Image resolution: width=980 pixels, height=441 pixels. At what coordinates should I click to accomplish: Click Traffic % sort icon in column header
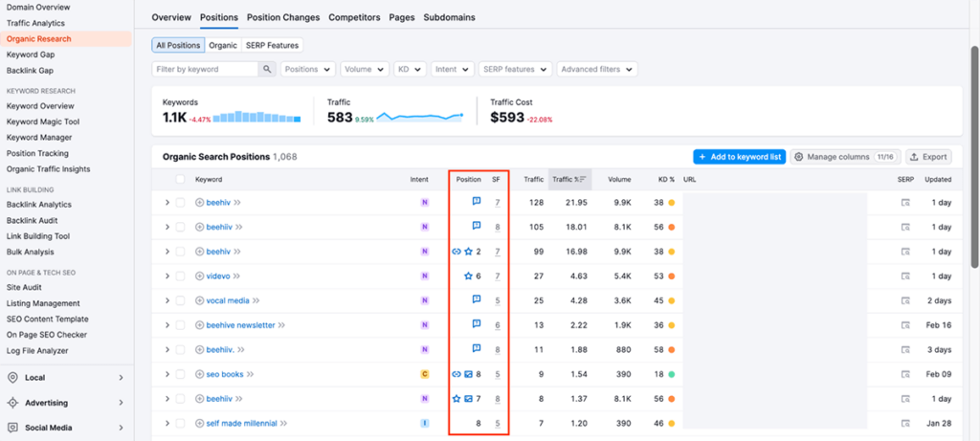coord(583,179)
